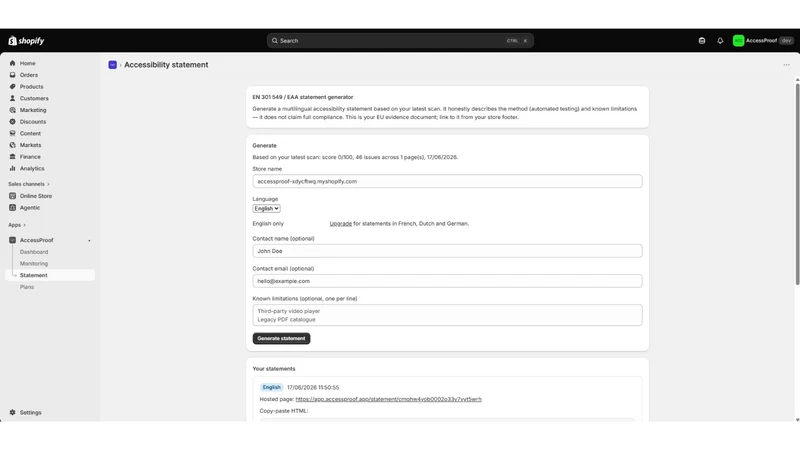
Task: Open the Language dropdown set to English
Action: (266, 209)
